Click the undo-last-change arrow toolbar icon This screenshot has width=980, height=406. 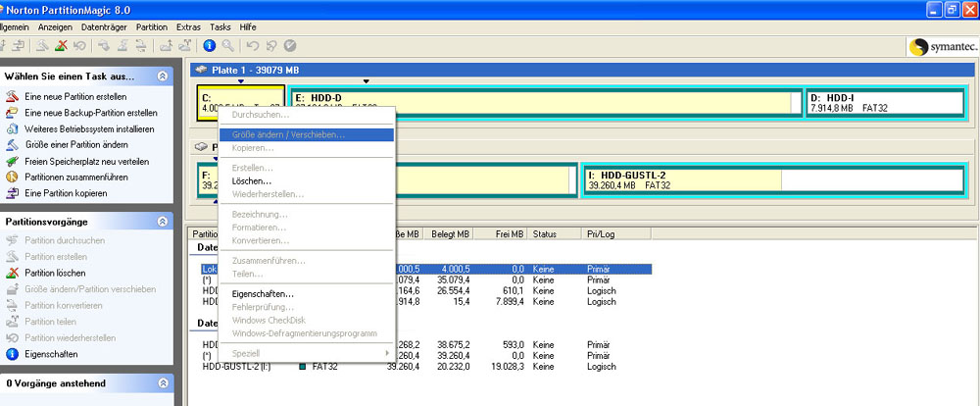(253, 45)
